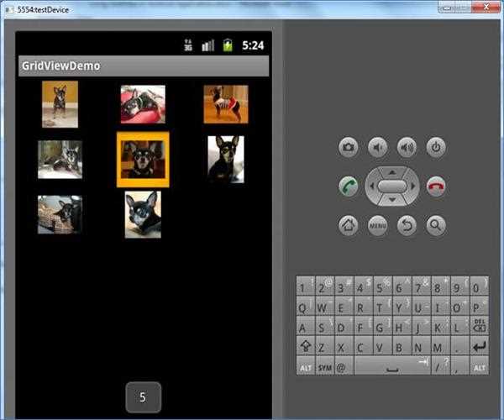Select the orange highlighted dog thumbnail
Screen dimensions: 504x420
pos(143,160)
